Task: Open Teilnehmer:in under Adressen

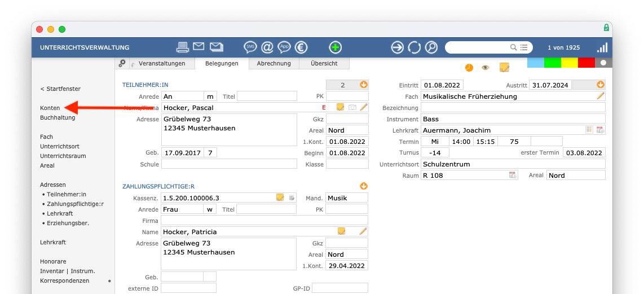Action: tap(67, 195)
